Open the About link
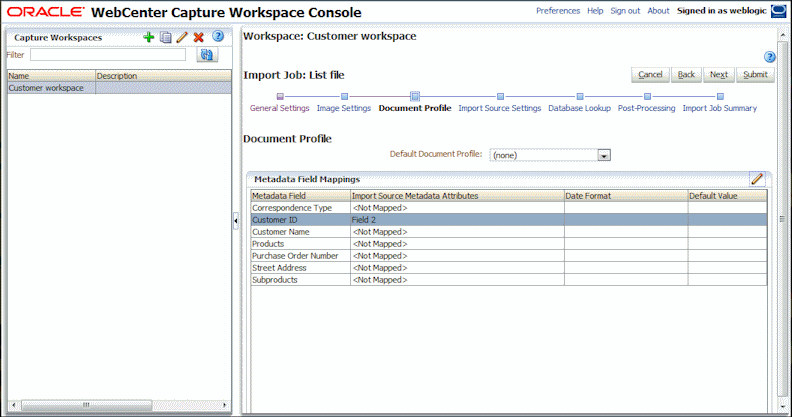Screen dimensions: 792x417 (x=658, y=11)
